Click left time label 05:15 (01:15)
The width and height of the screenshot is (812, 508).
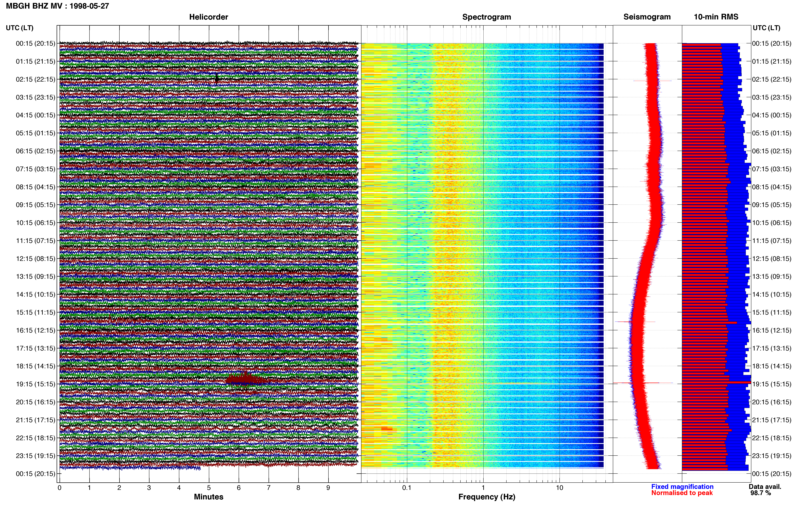click(36, 133)
